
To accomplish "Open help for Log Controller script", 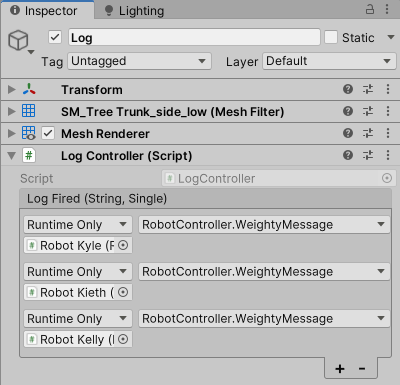I will pos(348,155).
